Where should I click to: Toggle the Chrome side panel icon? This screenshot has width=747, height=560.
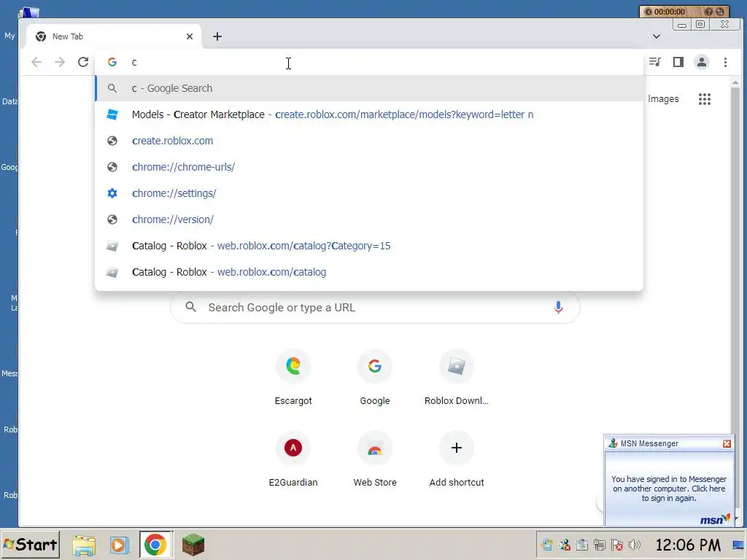678,62
